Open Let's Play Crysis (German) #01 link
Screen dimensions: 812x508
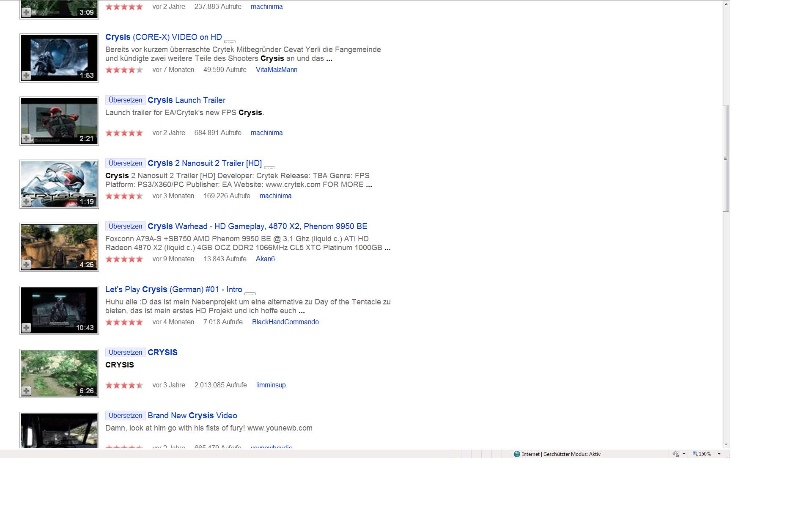[x=173, y=290]
